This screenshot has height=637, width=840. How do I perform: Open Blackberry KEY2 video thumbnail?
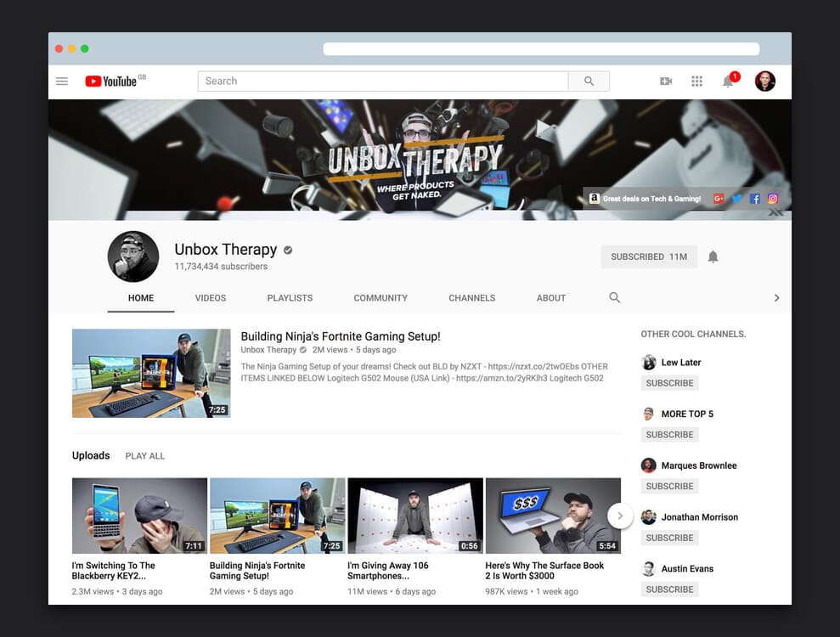[x=139, y=516]
